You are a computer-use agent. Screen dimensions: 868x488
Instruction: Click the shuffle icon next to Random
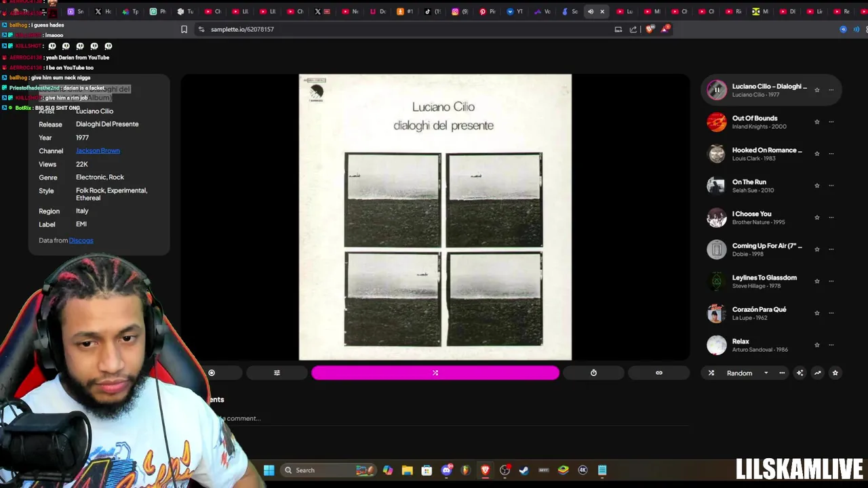[x=711, y=373]
